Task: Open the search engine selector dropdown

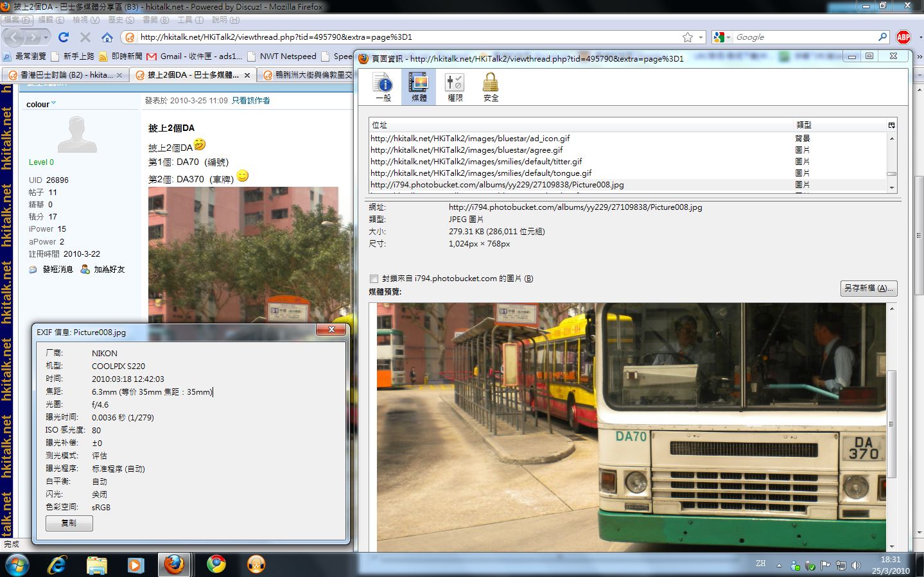Action: tap(722, 37)
